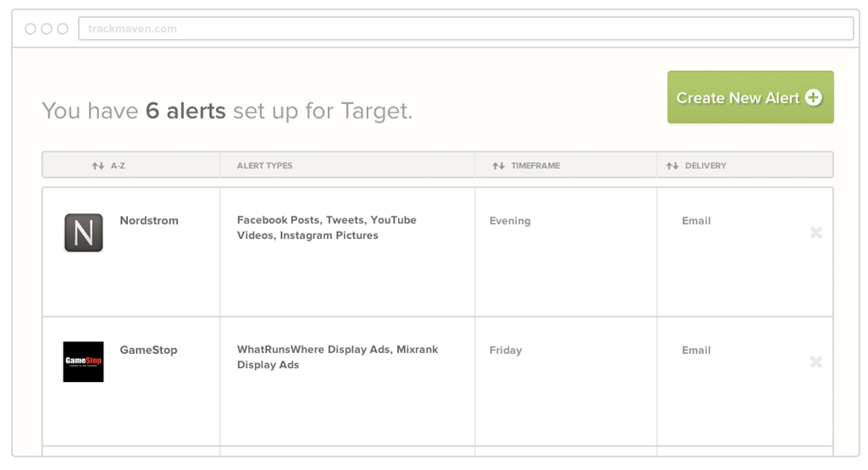
Task: Open Nordstrom's Email delivery setting
Action: tap(696, 221)
